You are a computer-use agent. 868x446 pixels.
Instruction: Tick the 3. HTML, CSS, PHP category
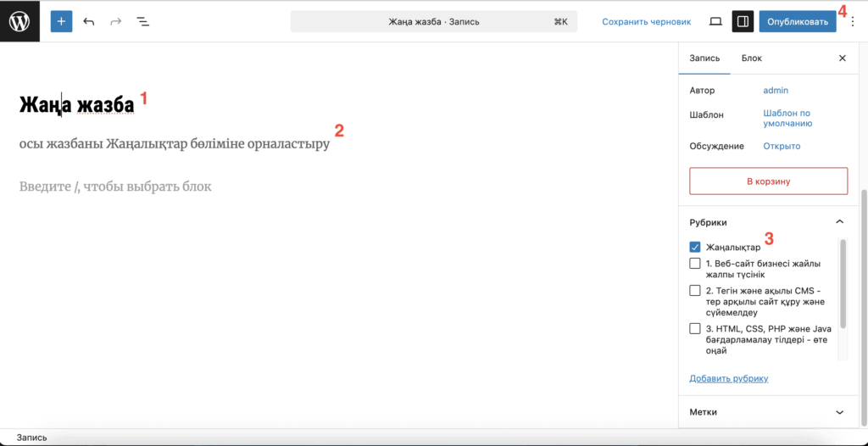[695, 329]
